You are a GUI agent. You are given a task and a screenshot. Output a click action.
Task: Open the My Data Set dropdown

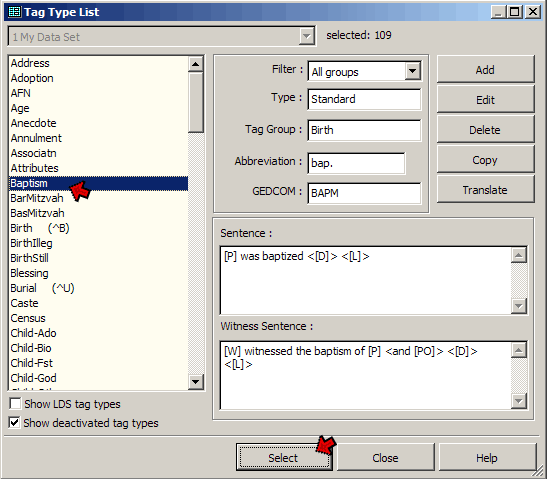click(306, 36)
